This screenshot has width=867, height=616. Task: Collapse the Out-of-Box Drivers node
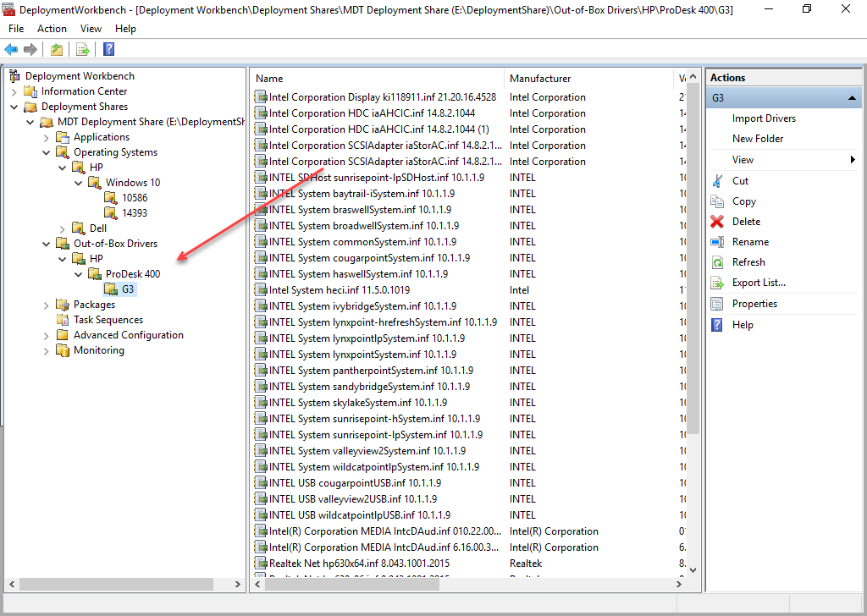(47, 244)
